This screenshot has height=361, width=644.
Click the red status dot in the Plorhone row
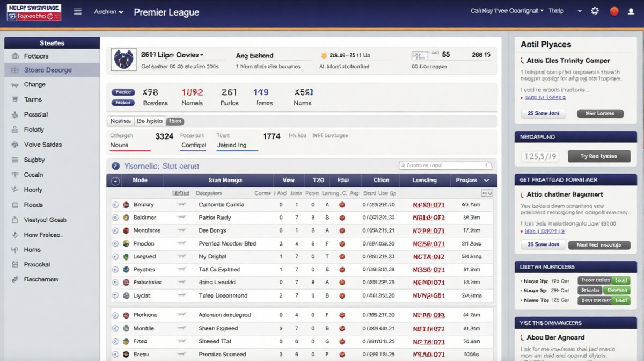point(342,315)
